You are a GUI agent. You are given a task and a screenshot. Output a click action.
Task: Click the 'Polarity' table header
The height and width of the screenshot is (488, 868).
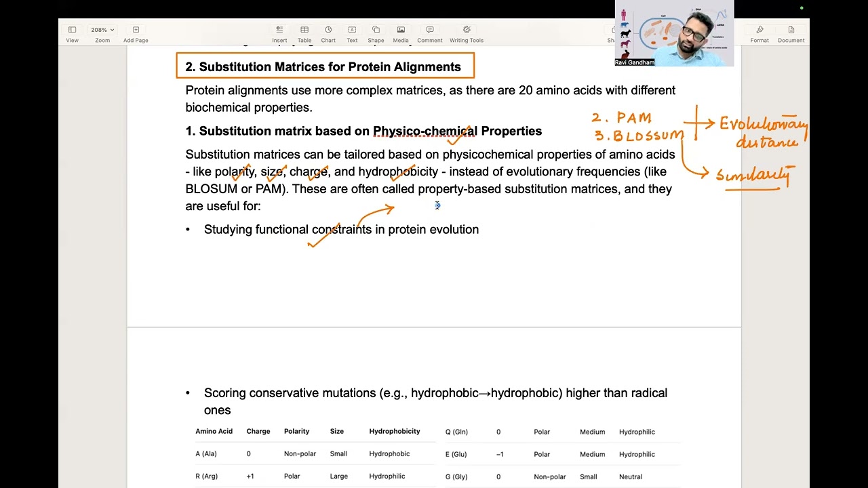click(x=296, y=431)
